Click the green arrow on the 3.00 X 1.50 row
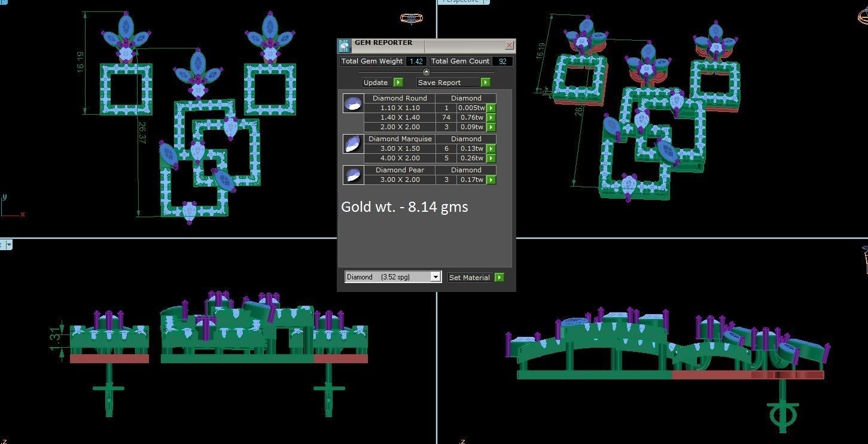 tap(491, 149)
